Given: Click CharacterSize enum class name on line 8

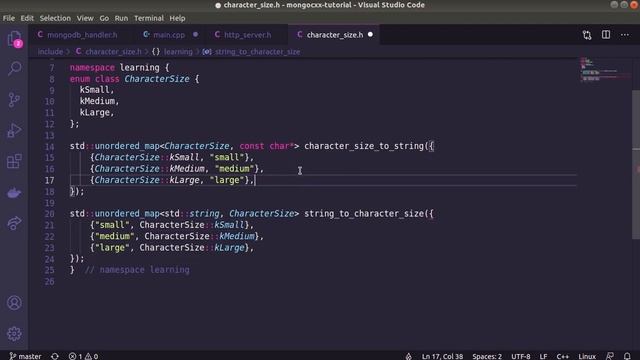Looking at the screenshot, I should pyautogui.click(x=157, y=79).
